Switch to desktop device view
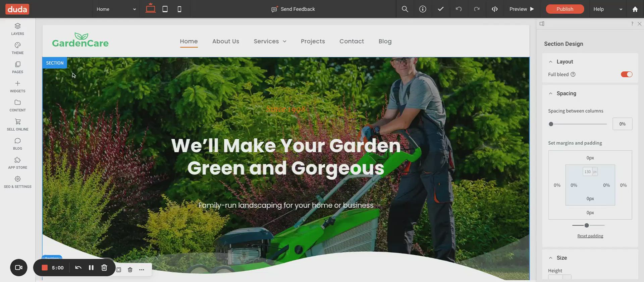 tap(151, 8)
